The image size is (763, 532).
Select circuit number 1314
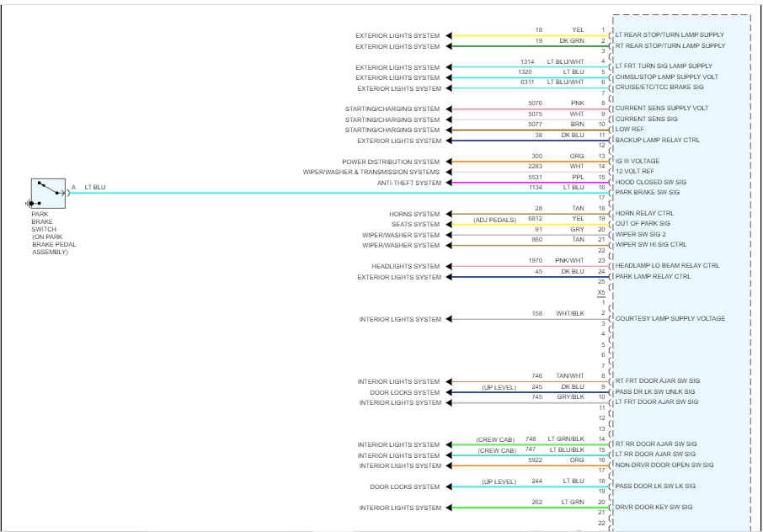(x=527, y=61)
